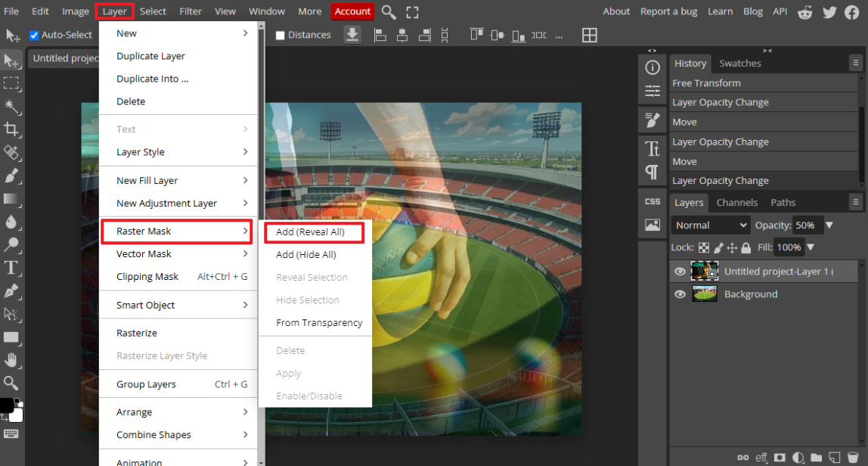Expand the Opacity slider arrow

pyautogui.click(x=829, y=225)
